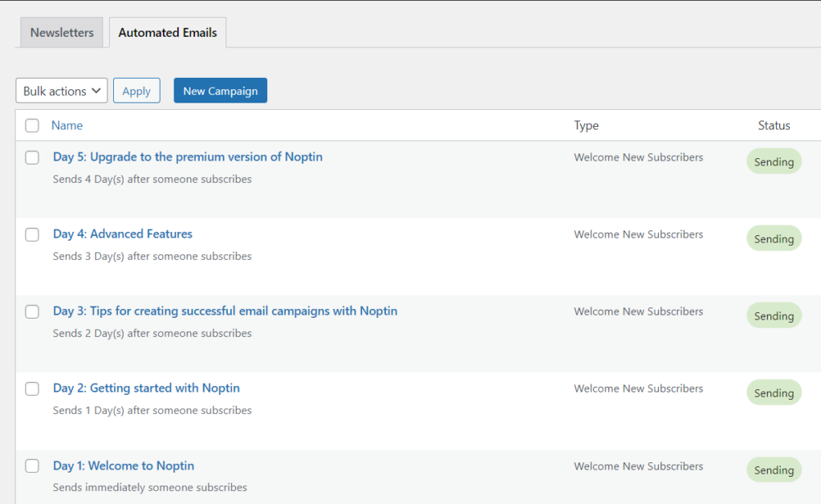The image size is (821, 504).
Task: Check the Day 3 tips campaign checkbox
Action: (31, 311)
